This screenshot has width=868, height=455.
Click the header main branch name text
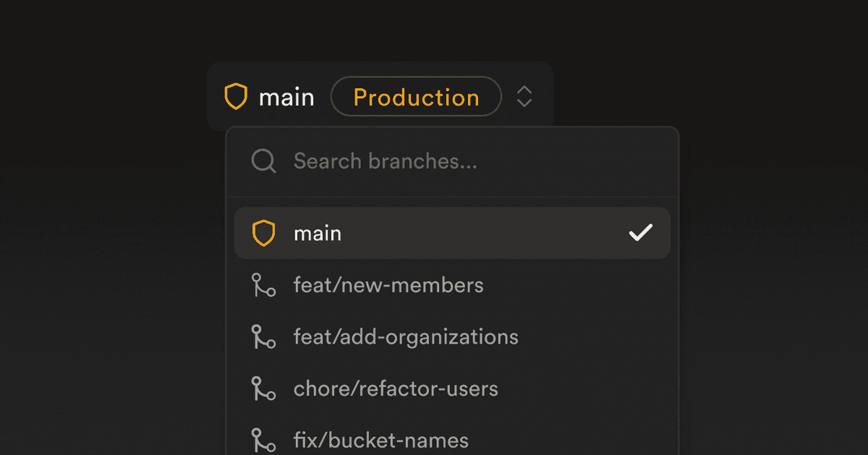tap(286, 97)
